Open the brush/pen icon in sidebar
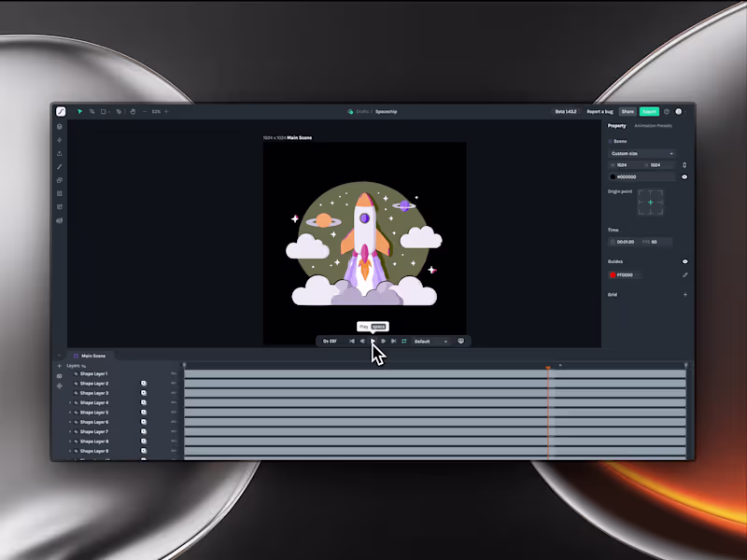Screen dimensions: 747x560 point(60,167)
